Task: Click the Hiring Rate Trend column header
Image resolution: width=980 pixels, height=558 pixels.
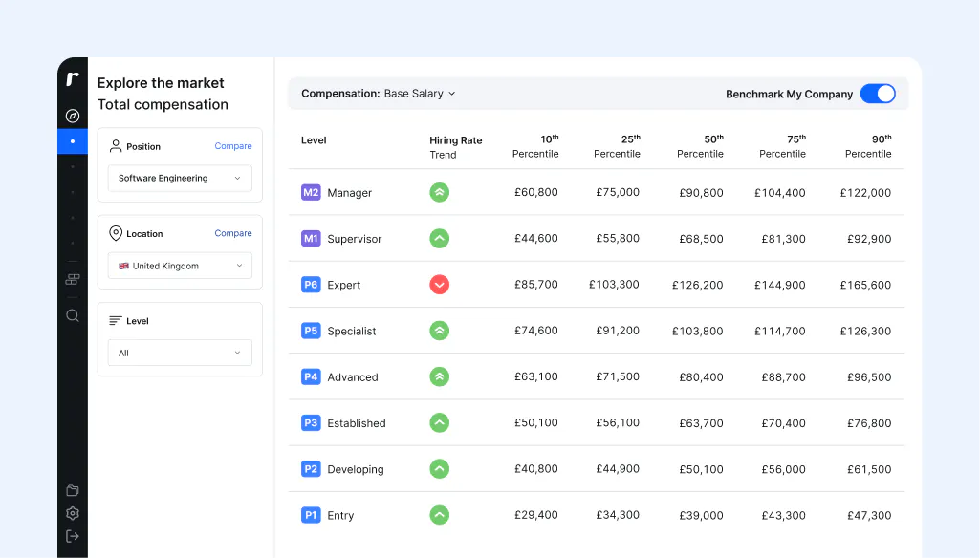Action: (x=456, y=147)
